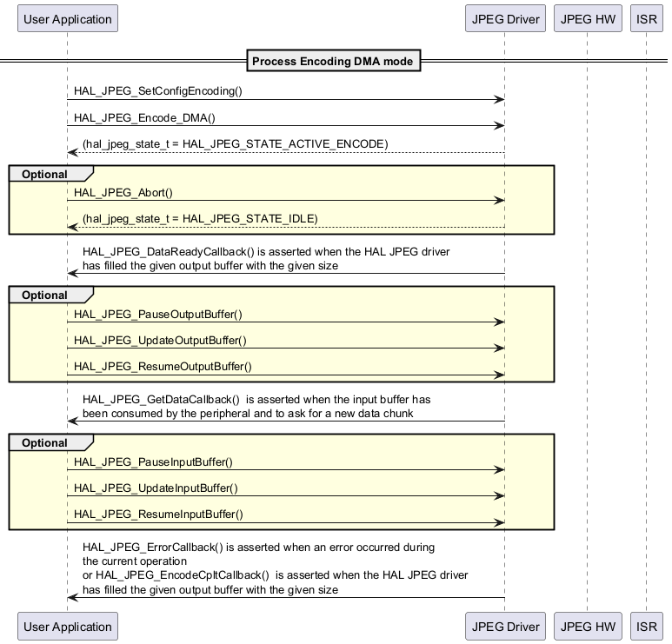The width and height of the screenshot is (672, 644).
Task: Click the HAL_JPEG_GetDataCallback() description text
Action: (256, 406)
